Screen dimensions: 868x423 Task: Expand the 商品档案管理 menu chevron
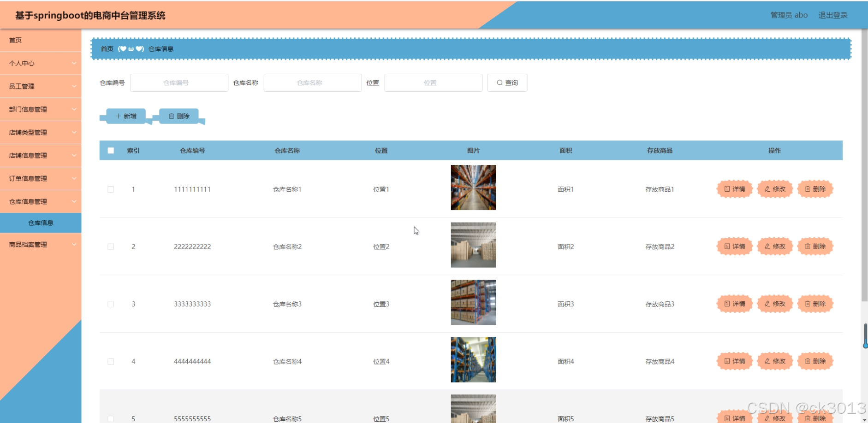[x=74, y=244]
